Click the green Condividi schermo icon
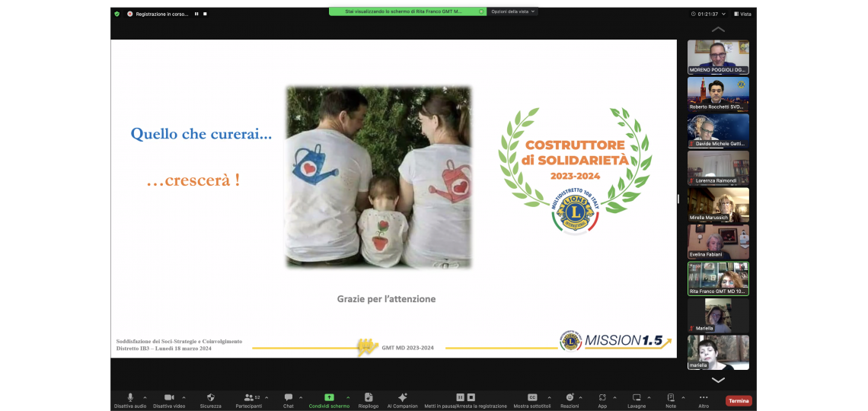This screenshot has height=411, width=868. point(329,397)
